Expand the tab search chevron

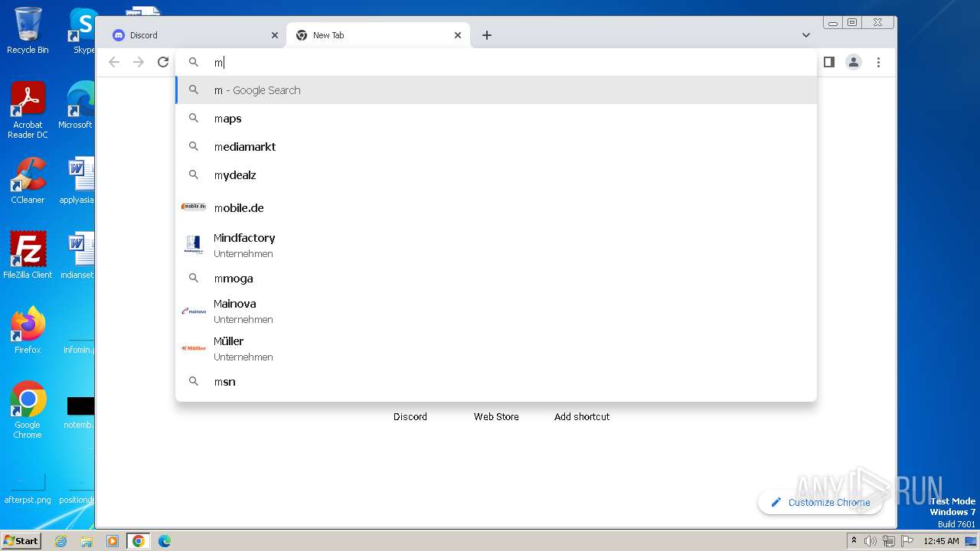[806, 35]
